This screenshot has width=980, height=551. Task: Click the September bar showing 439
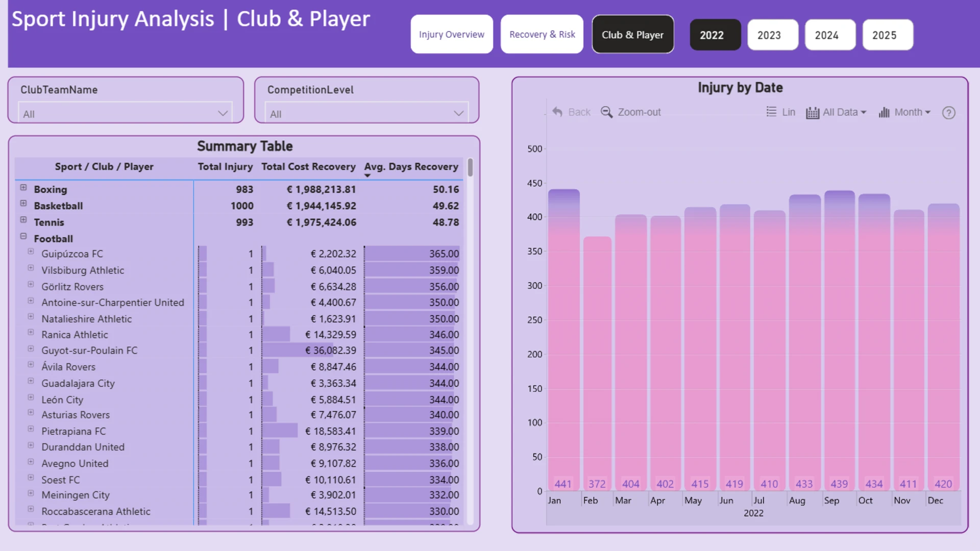(839, 340)
